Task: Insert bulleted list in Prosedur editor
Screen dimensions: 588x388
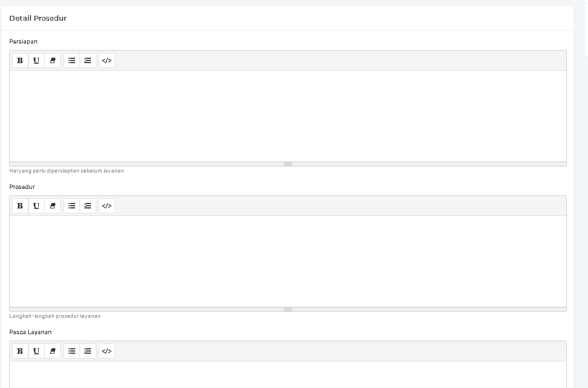Action: pyautogui.click(x=72, y=206)
